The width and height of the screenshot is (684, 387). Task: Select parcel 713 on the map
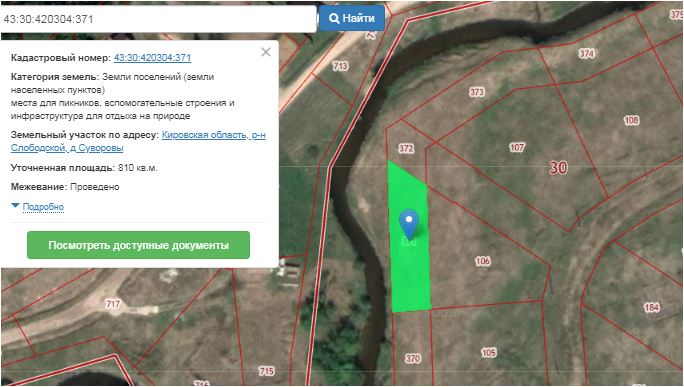pyautogui.click(x=340, y=66)
